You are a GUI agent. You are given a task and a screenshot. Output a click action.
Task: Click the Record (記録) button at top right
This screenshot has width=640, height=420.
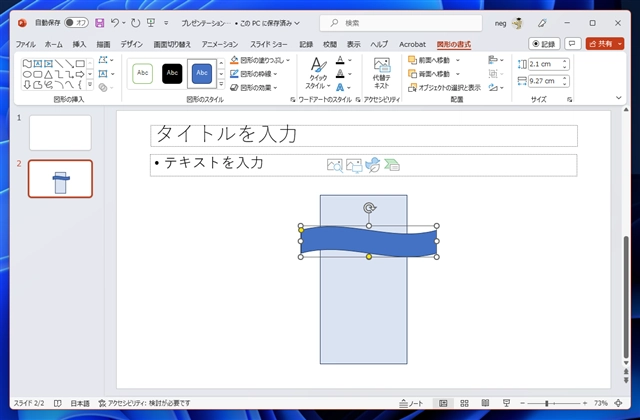tap(544, 44)
